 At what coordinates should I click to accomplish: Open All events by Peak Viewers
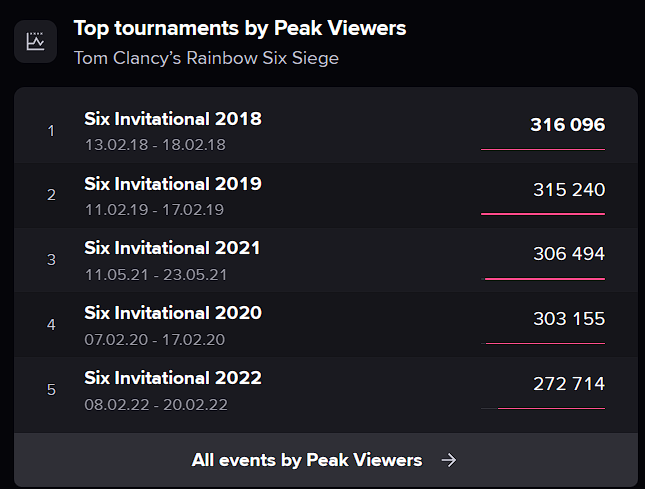point(307,460)
